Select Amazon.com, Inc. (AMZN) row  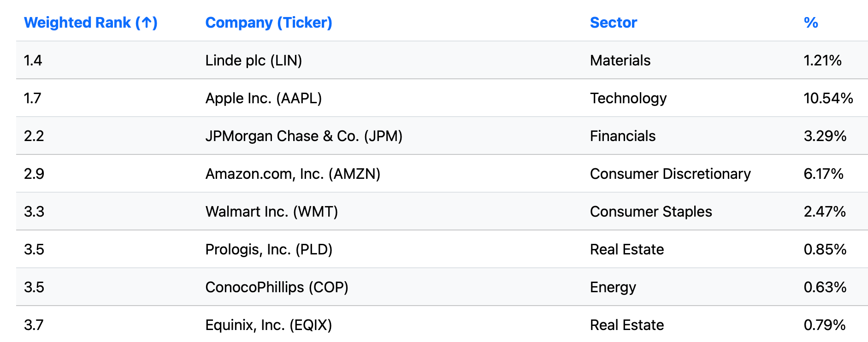click(442, 174)
